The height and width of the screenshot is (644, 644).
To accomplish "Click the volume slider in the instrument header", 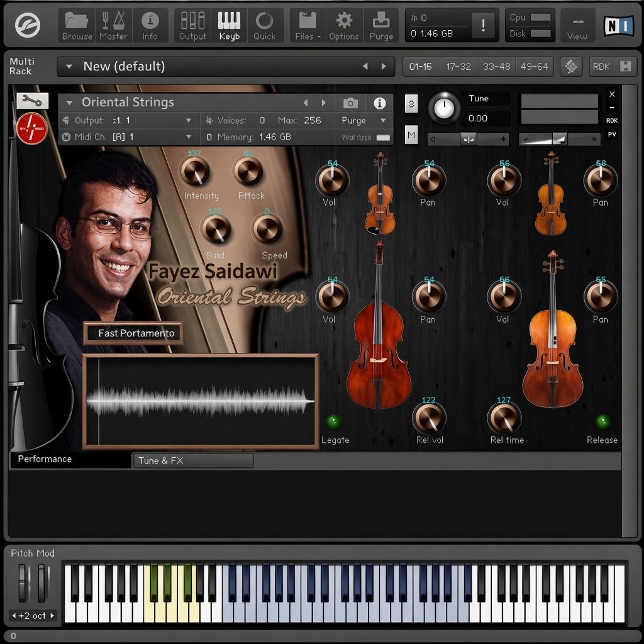I will click(559, 139).
